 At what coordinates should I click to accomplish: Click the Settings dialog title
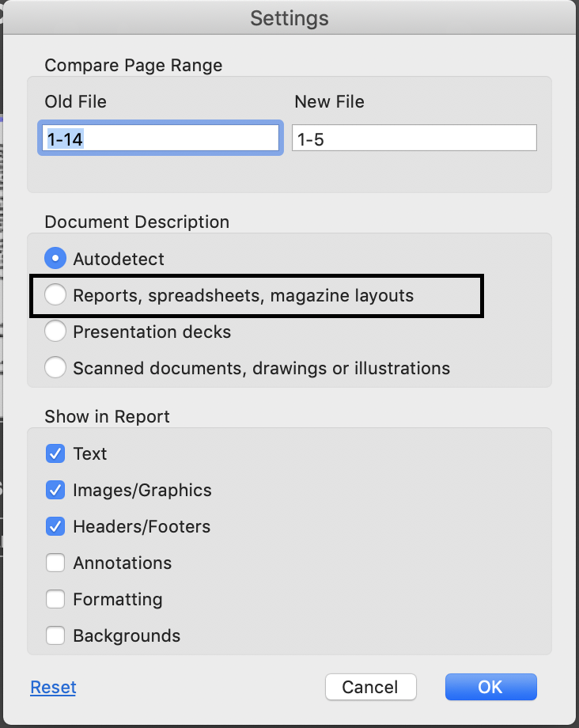tap(289, 17)
